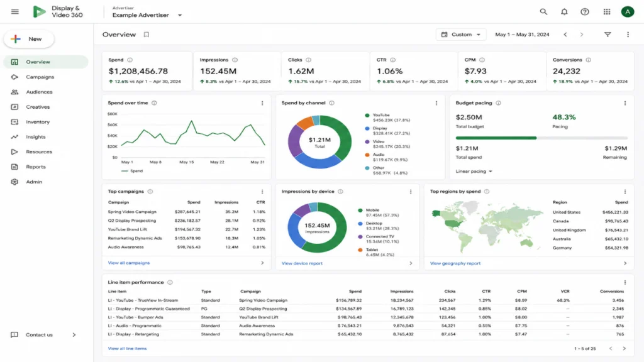Viewport: 644px width, 362px height.
Task: Open page more options beside filter
Action: coord(628,35)
